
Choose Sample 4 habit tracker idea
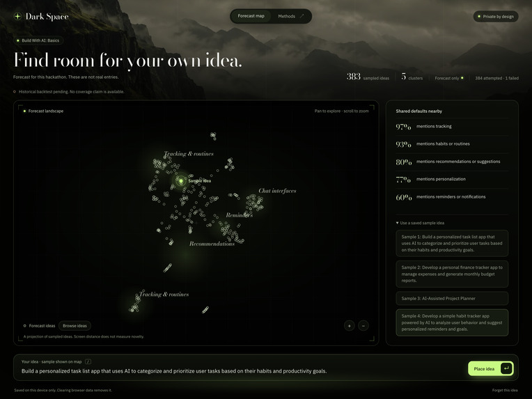(x=452, y=322)
